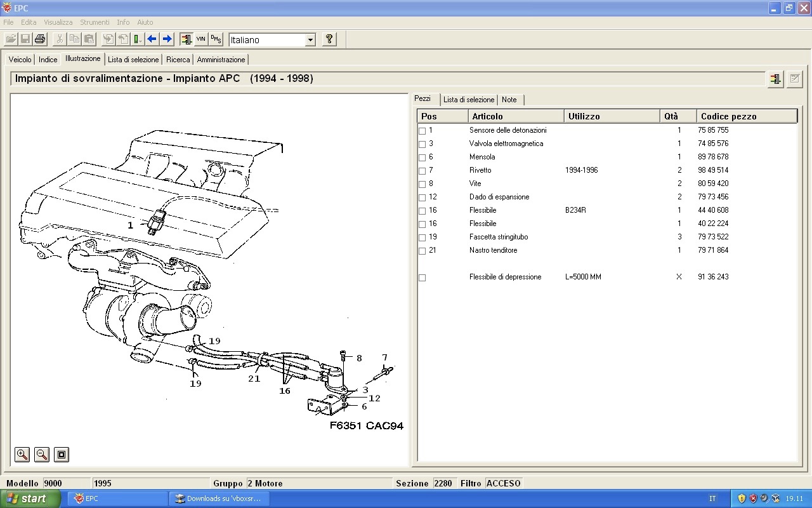Open the Note tab in parts panel
This screenshot has height=508, width=812.
pyautogui.click(x=509, y=100)
